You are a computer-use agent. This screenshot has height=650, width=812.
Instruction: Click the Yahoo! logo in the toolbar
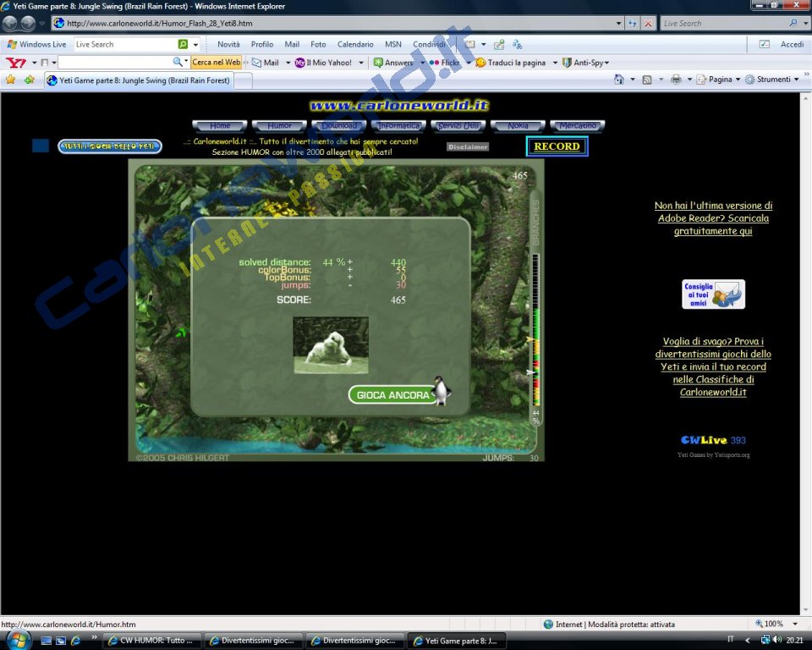click(15, 63)
